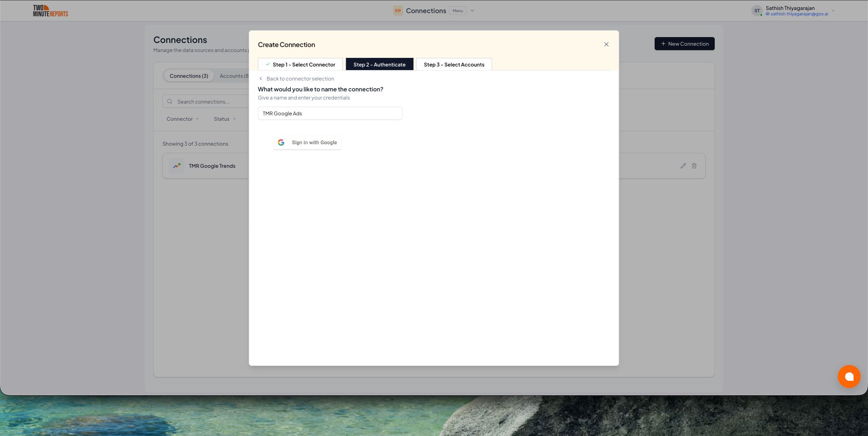Click the New Connection button
868x436 pixels.
pos(684,43)
